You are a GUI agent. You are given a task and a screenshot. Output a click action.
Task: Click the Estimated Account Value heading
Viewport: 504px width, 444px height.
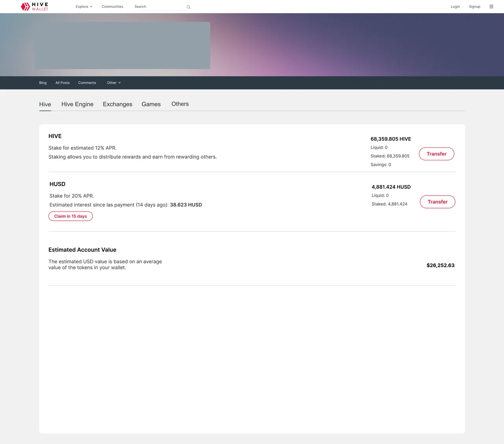(82, 250)
